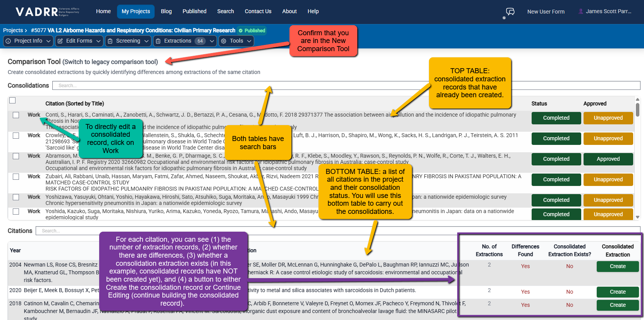The image size is (644, 320).
Task: Click Work link for Zubairi citation
Action: pos(34,176)
